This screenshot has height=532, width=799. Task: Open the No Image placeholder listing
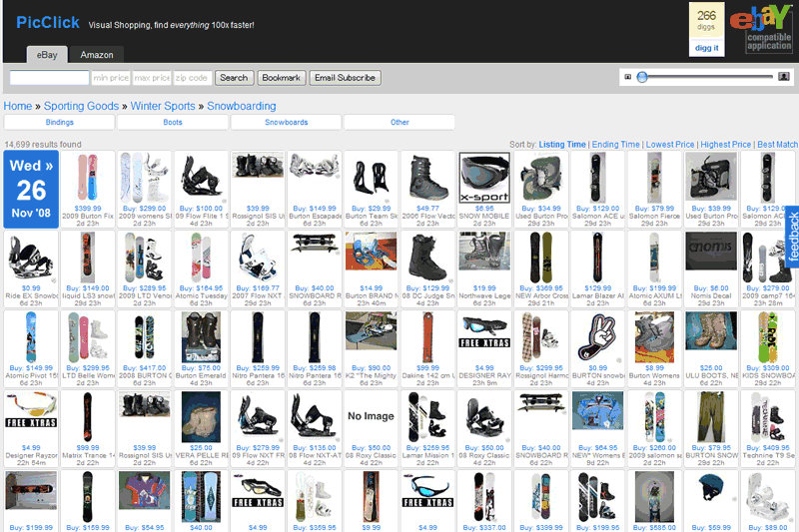[371, 415]
